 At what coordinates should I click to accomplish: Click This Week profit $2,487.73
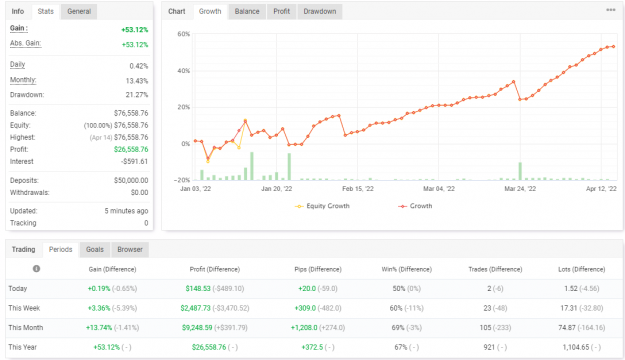click(x=195, y=308)
